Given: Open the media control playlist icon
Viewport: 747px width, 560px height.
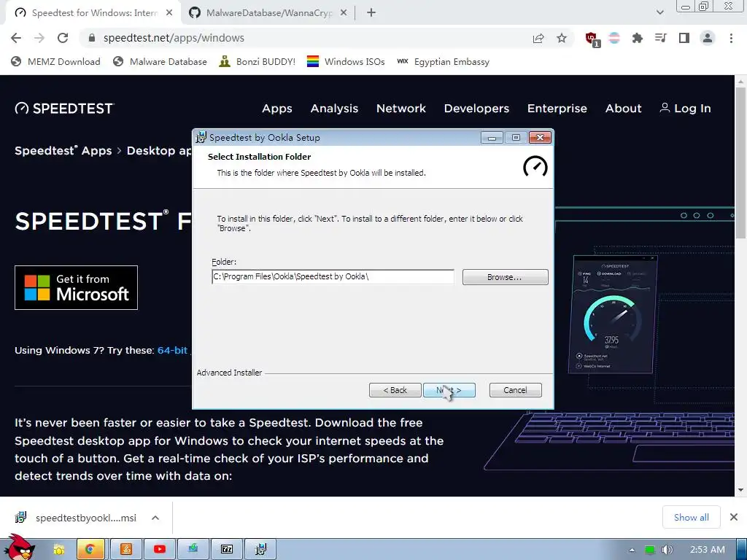Looking at the screenshot, I should (661, 38).
